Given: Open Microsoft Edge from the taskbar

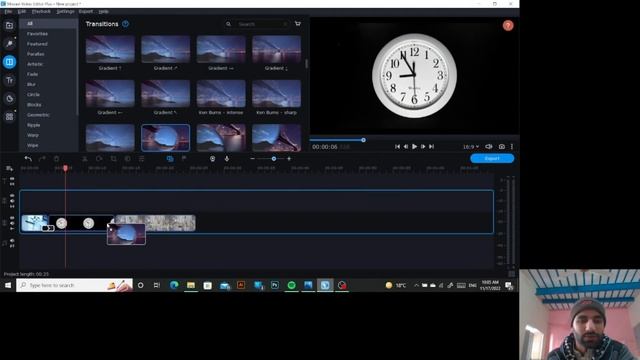Looking at the screenshot, I should pos(174,285).
